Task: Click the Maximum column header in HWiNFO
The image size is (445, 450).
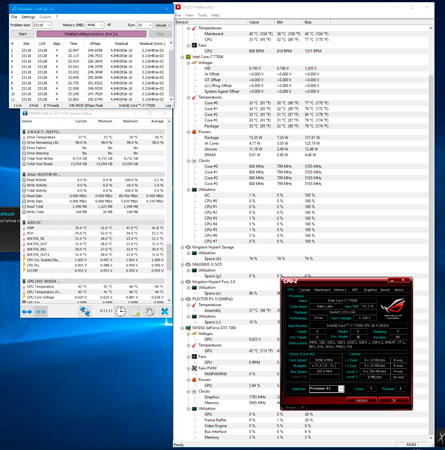Action: pyautogui.click(x=130, y=121)
